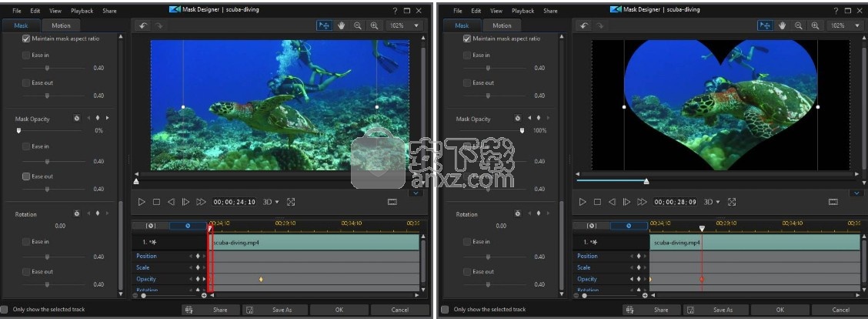This screenshot has height=319, width=868.
Task: Enable Ease in below aspect ratio option, heart-mask window
Action: [x=466, y=55]
